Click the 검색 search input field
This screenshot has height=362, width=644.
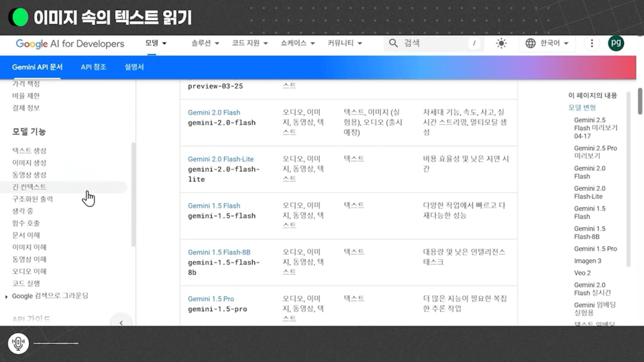[435, 43]
